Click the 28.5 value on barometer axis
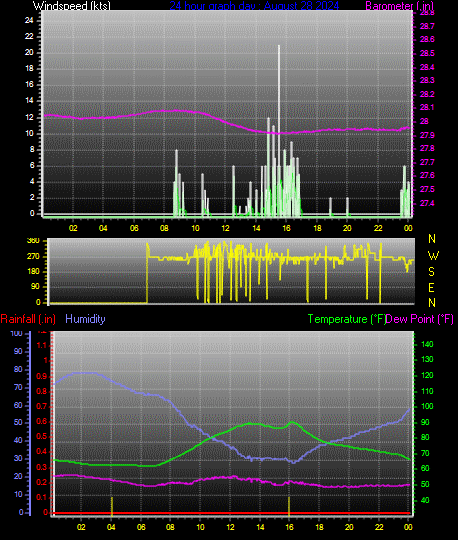Screen dimensions: 458x540 coord(427,53)
